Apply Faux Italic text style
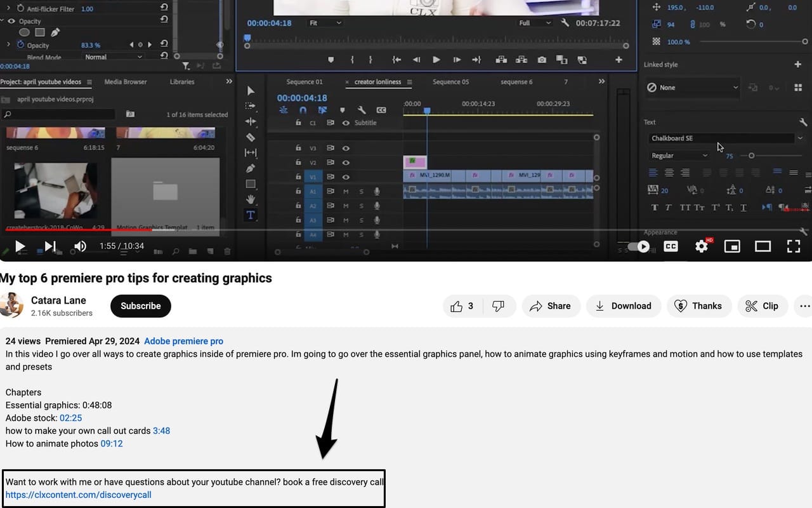The width and height of the screenshot is (812, 508). (669, 208)
